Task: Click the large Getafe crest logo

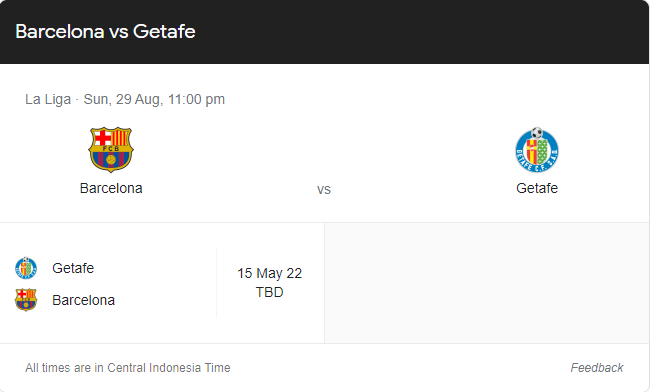Action: (537, 150)
